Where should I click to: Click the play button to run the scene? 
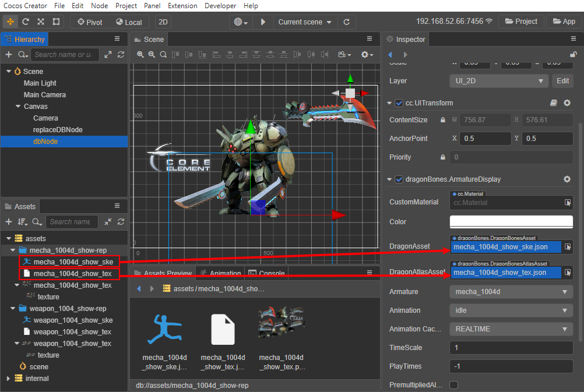tap(263, 22)
